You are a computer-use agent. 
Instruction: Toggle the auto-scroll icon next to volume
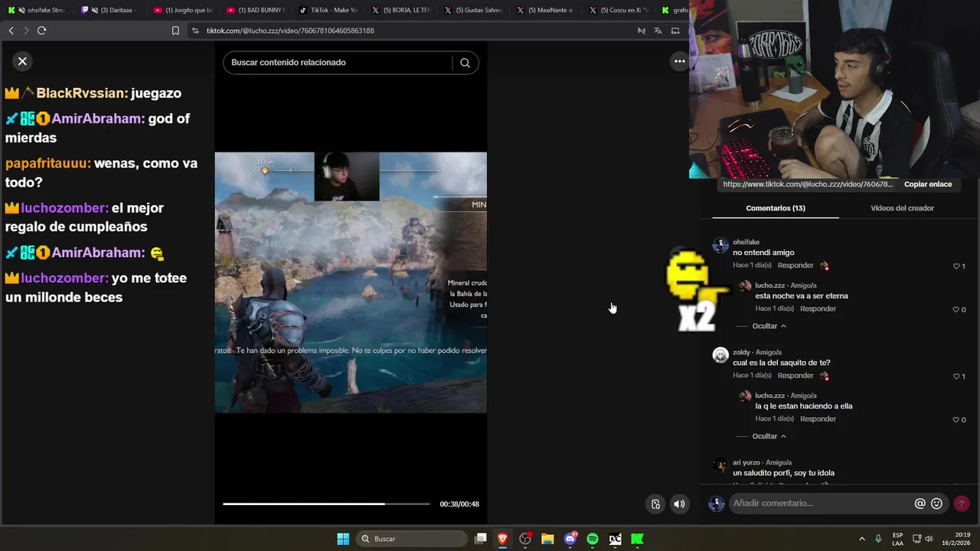click(x=655, y=504)
